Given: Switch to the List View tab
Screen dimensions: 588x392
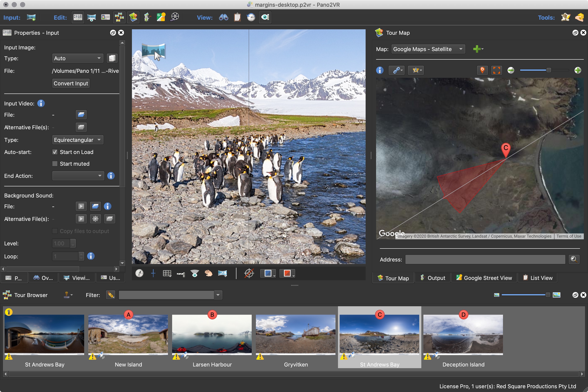Looking at the screenshot, I should pos(538,278).
